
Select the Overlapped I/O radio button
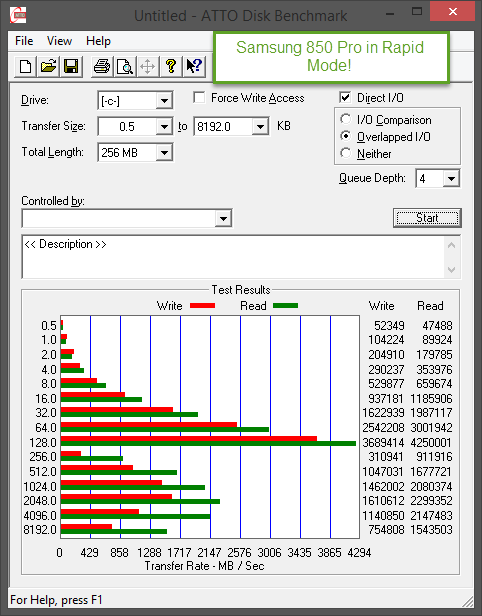tap(346, 136)
